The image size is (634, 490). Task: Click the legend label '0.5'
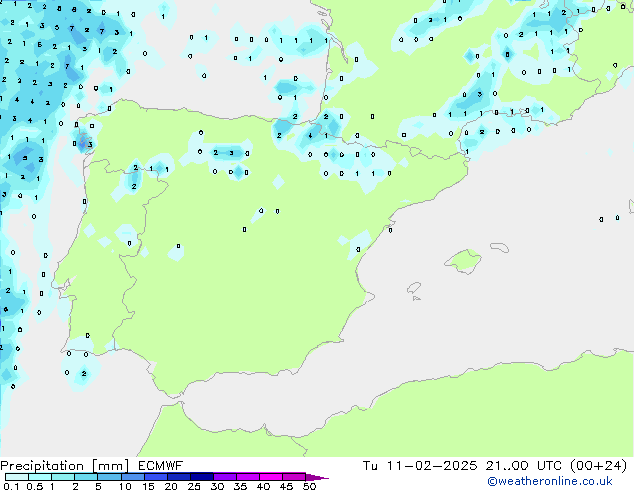tap(35, 486)
